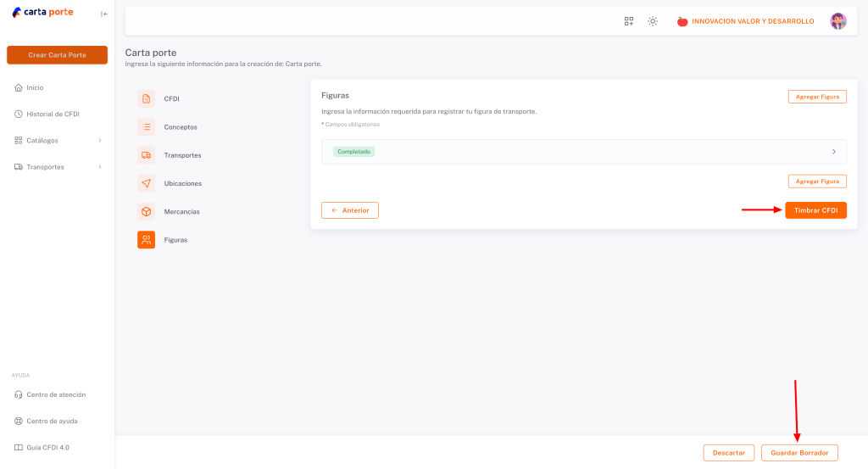Expand the completed figura row chevron
Screen dimensions: 868x469
(834, 152)
